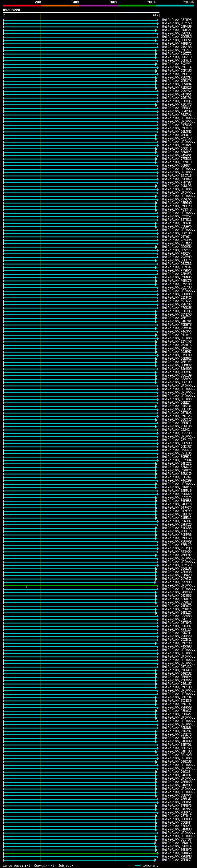Open the UniRef100_B6HF51 hit label
The width and height of the screenshot is (197, 868).
click(x=177, y=40)
